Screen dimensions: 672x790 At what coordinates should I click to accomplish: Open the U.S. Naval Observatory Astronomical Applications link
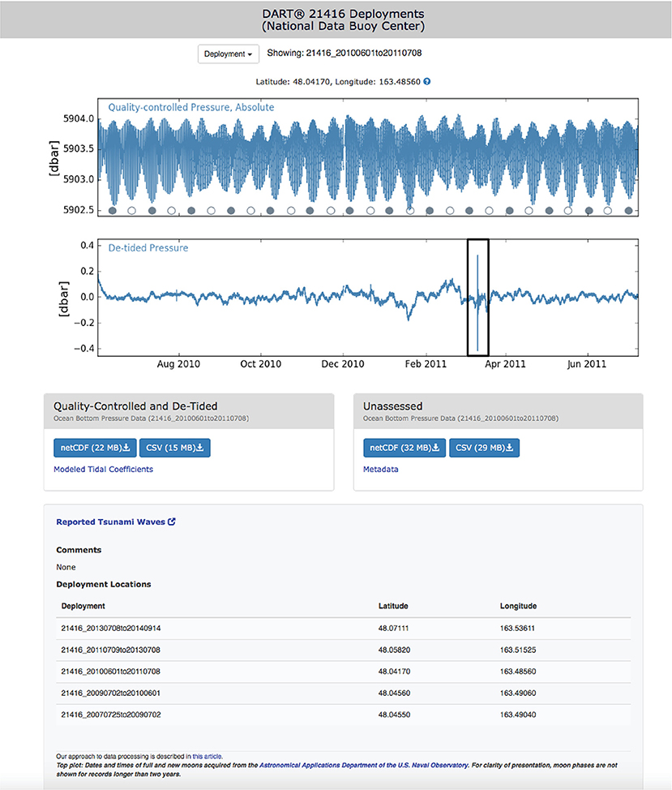(364, 765)
